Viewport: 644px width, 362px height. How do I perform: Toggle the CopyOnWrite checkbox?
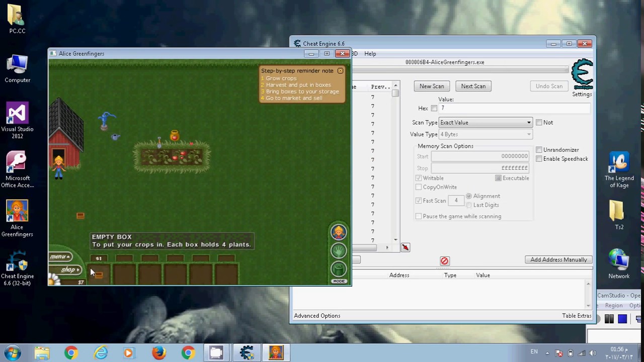pyautogui.click(x=419, y=187)
